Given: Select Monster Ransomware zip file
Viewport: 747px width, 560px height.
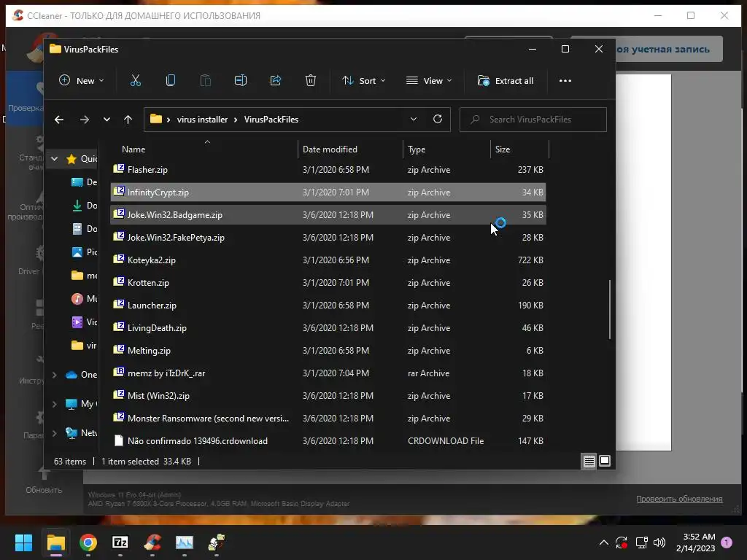Looking at the screenshot, I should coord(328,419).
